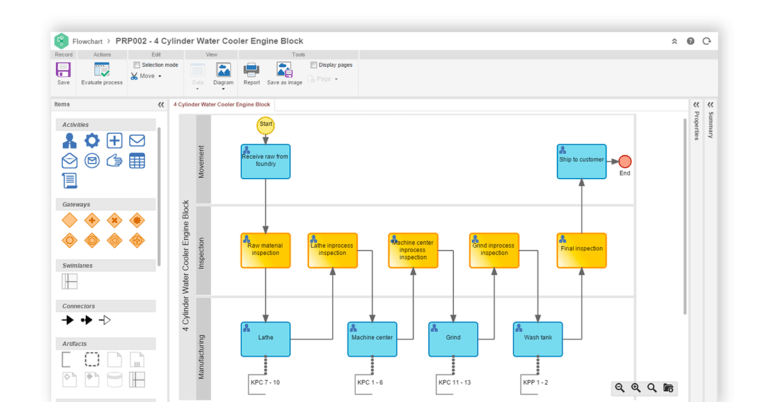Enable the Selection mode checkbox
Screen dimensions: 768x402
tap(137, 65)
